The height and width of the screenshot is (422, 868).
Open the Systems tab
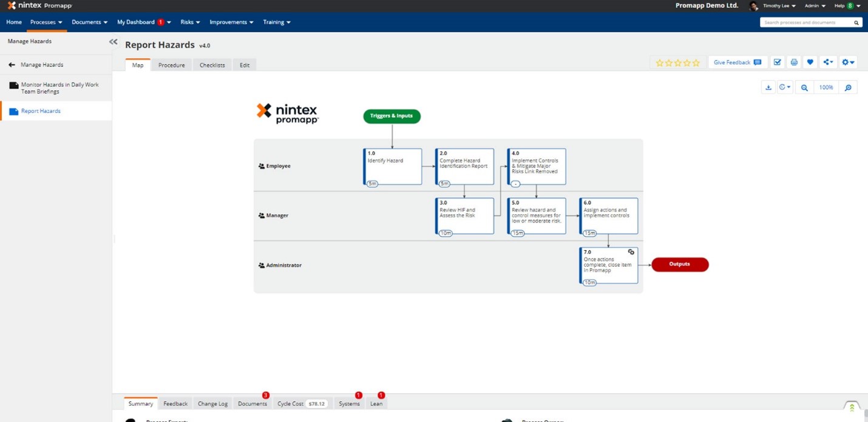pos(349,403)
